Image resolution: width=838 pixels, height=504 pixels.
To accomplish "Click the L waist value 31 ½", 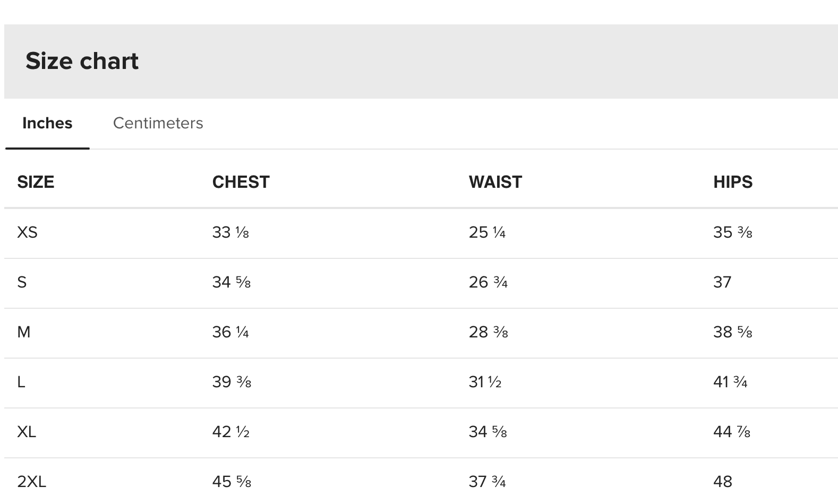I will coord(485,382).
